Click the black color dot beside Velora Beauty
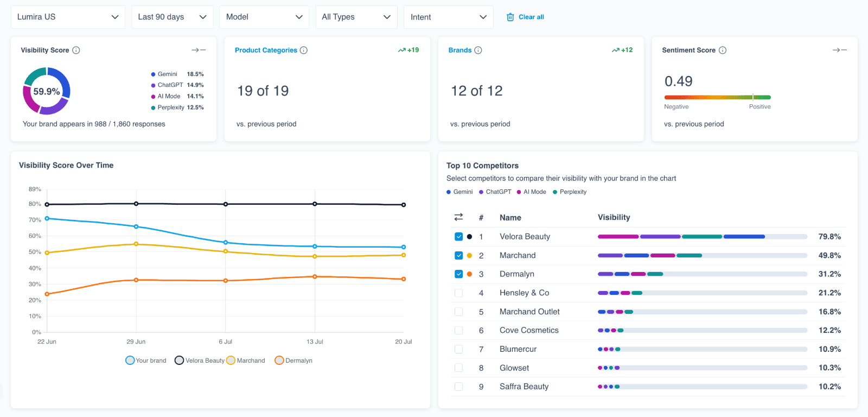Image resolution: width=868 pixels, height=417 pixels. coord(469,237)
